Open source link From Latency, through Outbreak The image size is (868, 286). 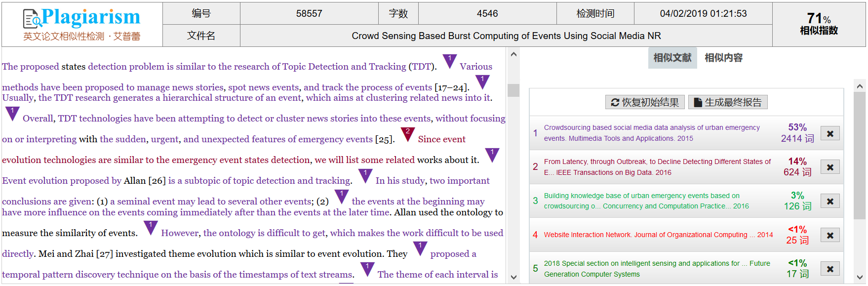tap(657, 167)
